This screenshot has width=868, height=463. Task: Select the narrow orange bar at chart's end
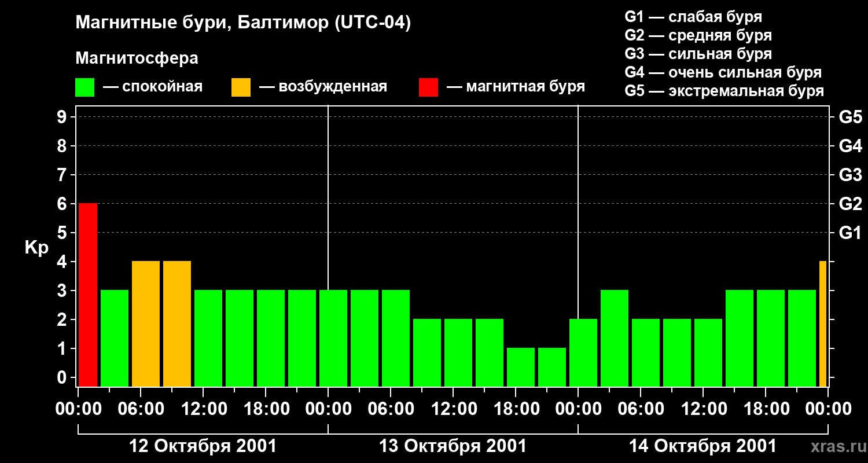tap(823, 324)
